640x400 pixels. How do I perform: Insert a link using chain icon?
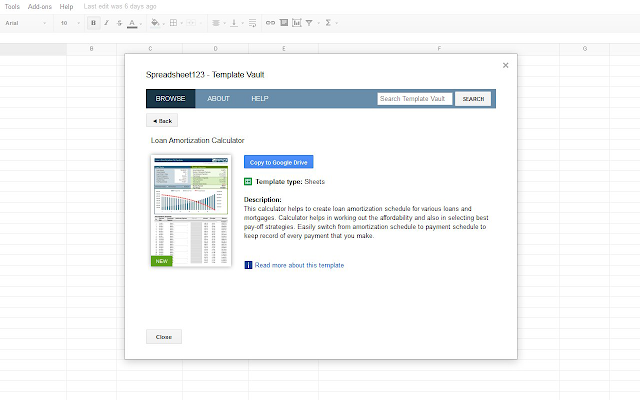pos(270,23)
